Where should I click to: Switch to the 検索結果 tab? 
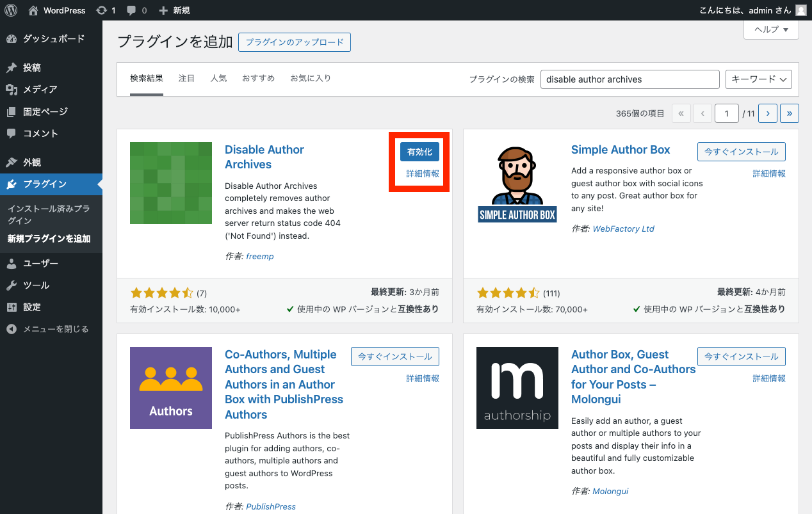tap(147, 79)
